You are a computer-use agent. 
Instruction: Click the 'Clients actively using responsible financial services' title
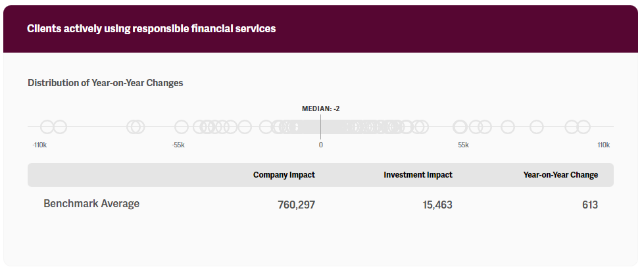click(151, 29)
